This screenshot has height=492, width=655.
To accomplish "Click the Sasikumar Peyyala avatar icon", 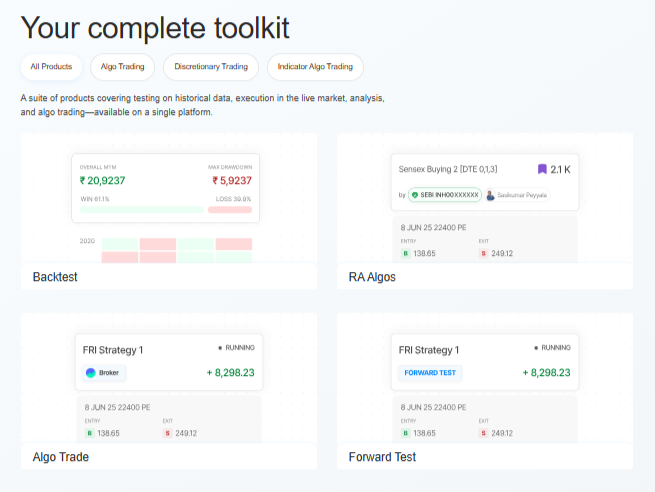I will click(x=491, y=195).
